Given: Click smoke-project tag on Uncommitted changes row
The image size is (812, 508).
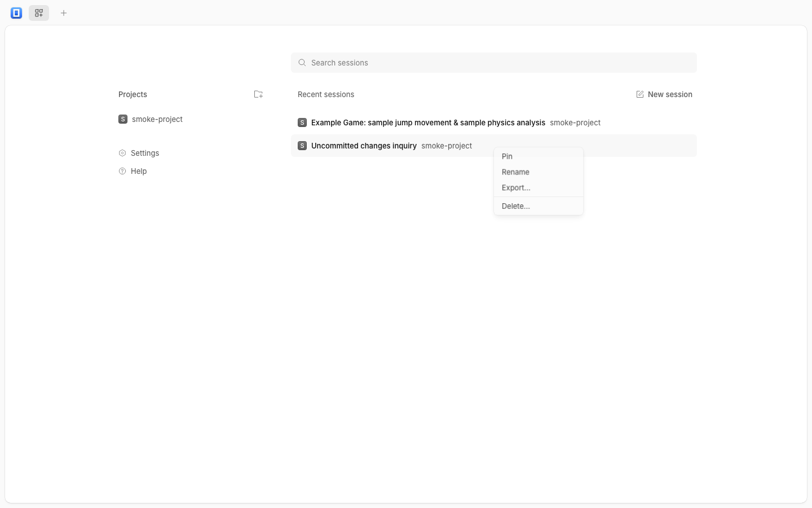Looking at the screenshot, I should click(447, 146).
